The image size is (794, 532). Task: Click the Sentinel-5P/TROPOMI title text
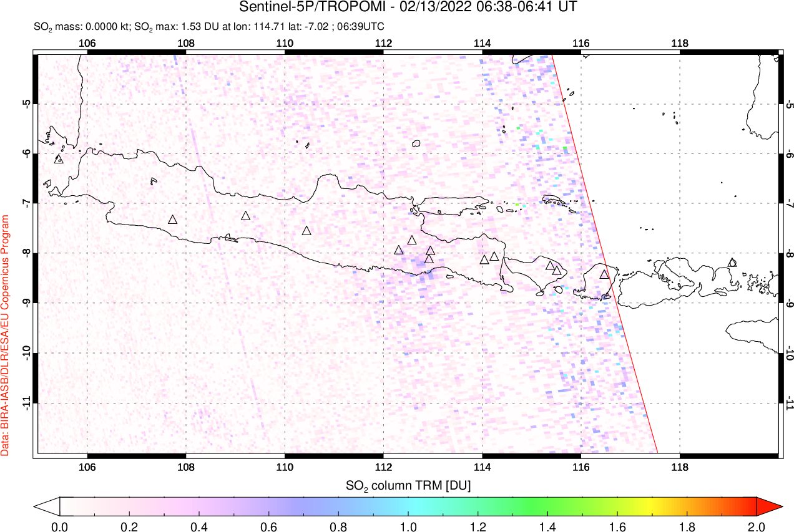408,7
